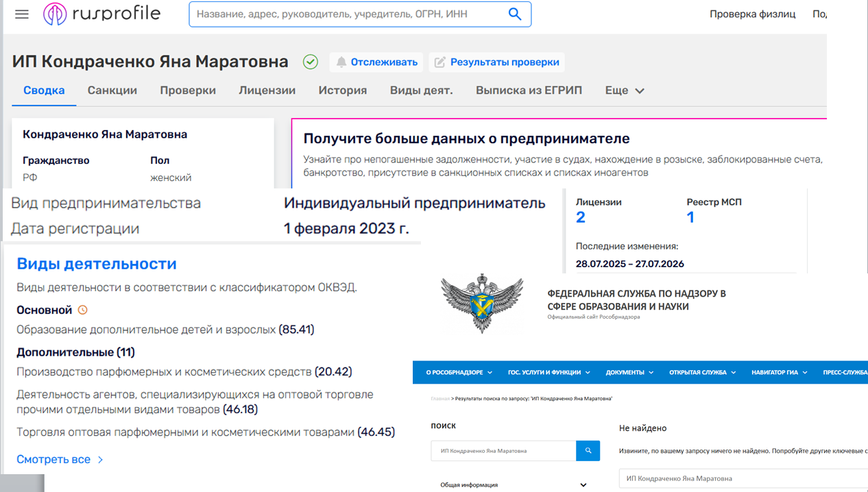This screenshot has height=492, width=868.
Task: Click the activity with code 46.45
Action: (206, 432)
